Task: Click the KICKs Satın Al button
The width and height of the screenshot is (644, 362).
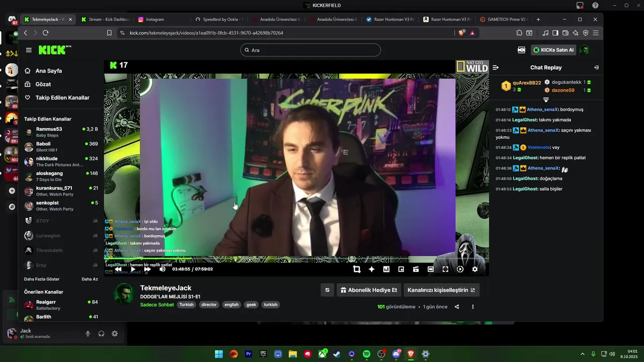Action: 553,50
